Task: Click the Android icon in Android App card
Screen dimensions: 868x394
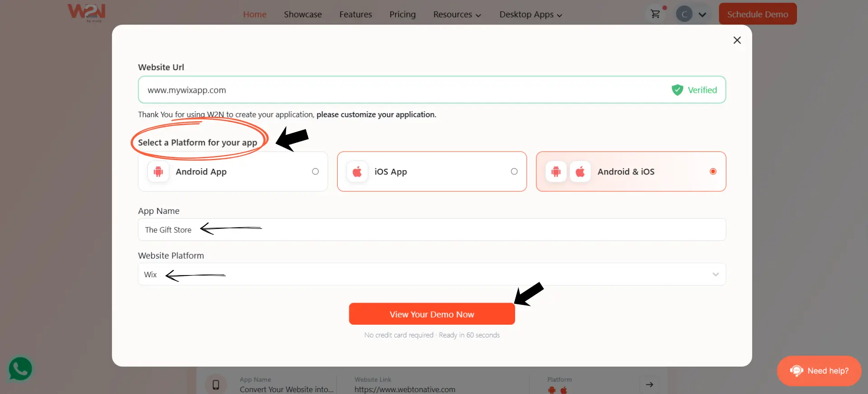Action: pyautogui.click(x=158, y=171)
